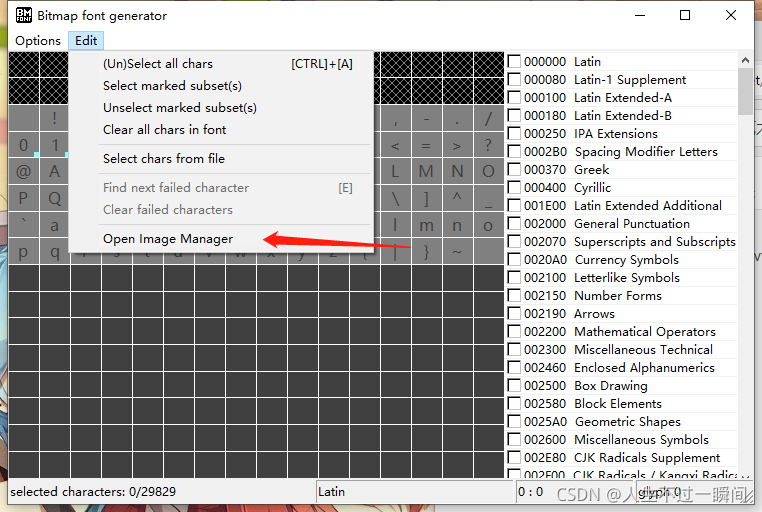The width and height of the screenshot is (762, 512).
Task: Select the equals sign glyph cell
Action: click(x=426, y=145)
